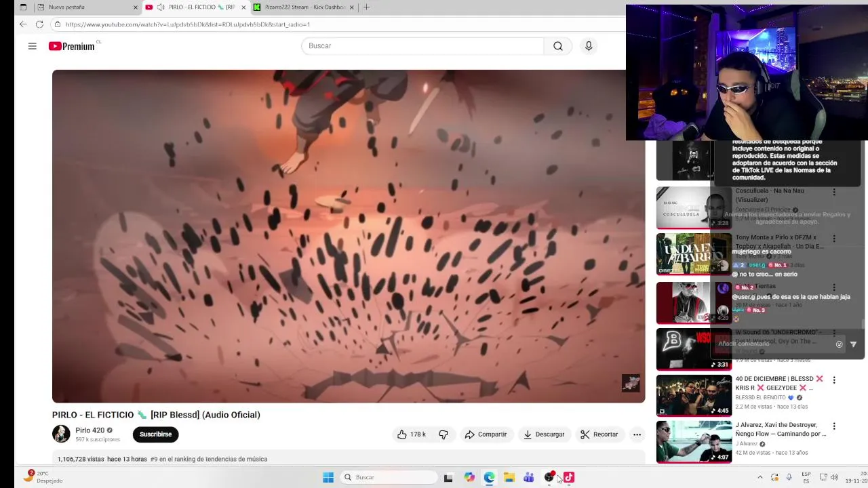Subscribe to Pirlo 420 with Suscribirse
The width and height of the screenshot is (868, 488).
tap(155, 434)
